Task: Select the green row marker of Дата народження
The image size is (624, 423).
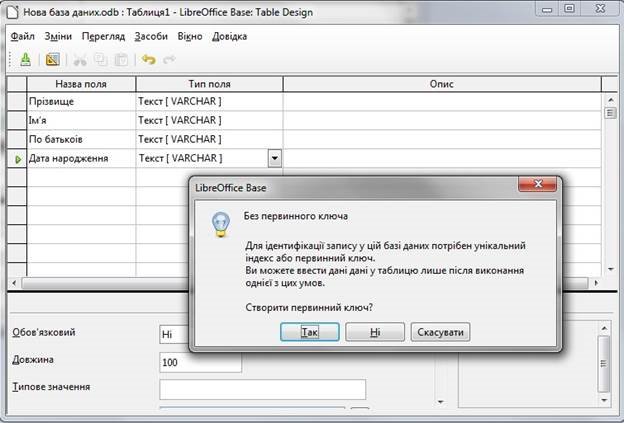Action: coord(18,159)
